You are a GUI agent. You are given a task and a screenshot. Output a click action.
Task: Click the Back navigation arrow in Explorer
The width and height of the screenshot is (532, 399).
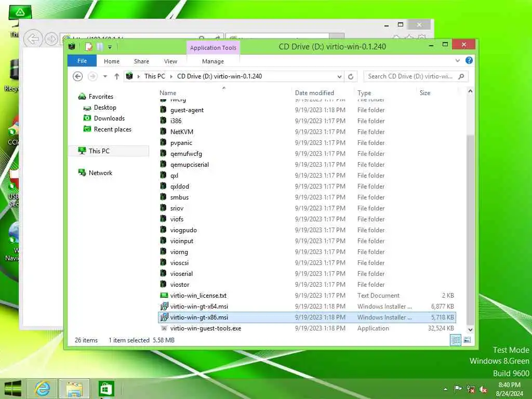coord(78,76)
